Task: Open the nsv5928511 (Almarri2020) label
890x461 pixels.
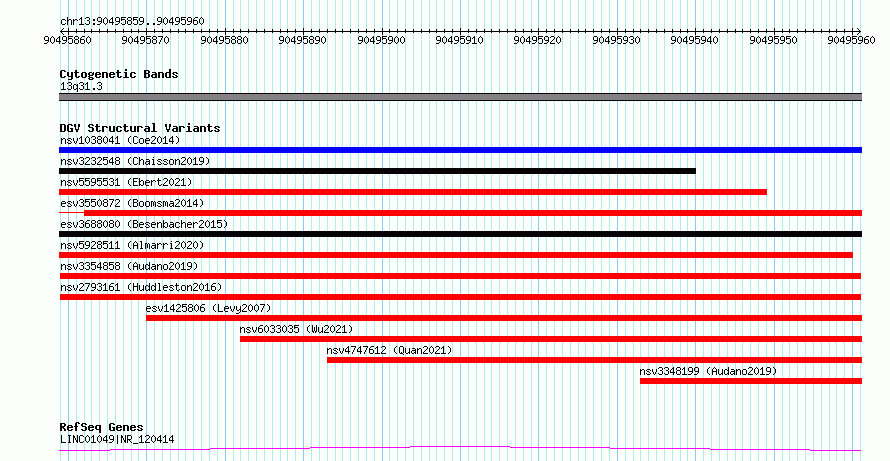Action: (132, 245)
